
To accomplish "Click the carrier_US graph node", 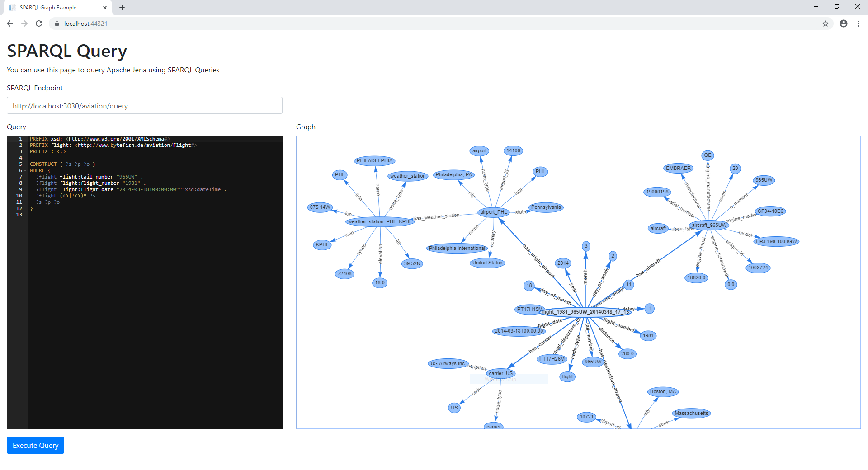I will click(500, 373).
